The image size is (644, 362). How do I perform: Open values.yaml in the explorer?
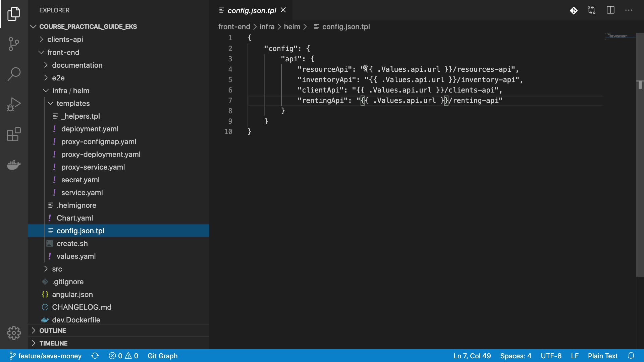click(x=76, y=256)
